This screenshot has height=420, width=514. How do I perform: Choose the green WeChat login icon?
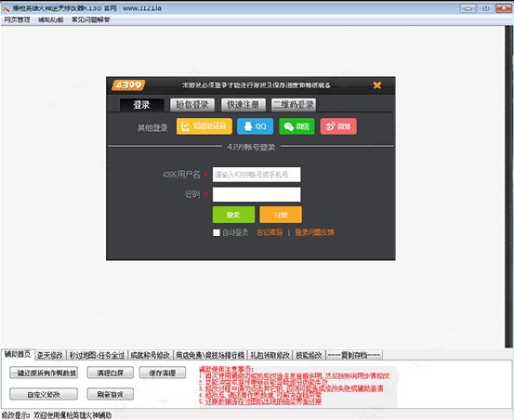[x=297, y=126]
